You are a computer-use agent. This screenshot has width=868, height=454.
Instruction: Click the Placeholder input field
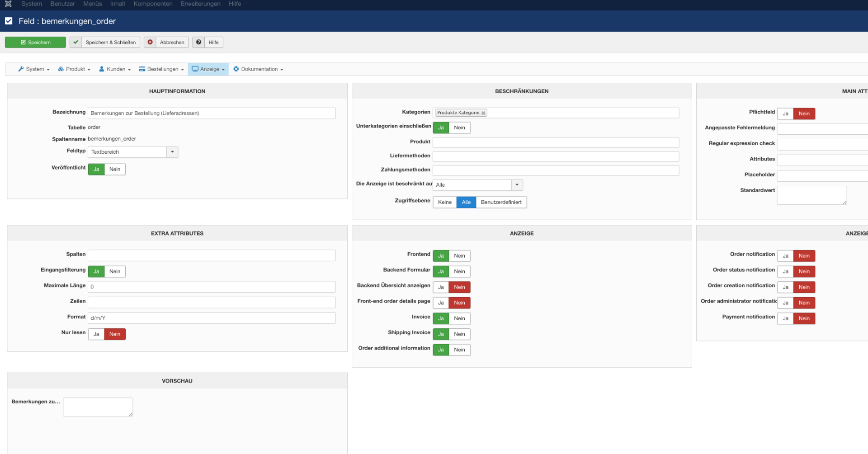coord(822,176)
